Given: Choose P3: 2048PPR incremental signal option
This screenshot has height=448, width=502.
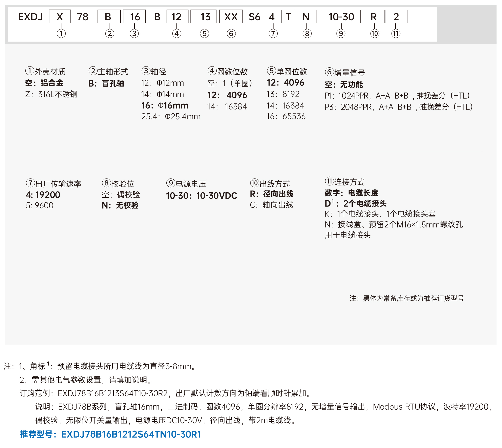Looking at the screenshot, I should tap(398, 107).
